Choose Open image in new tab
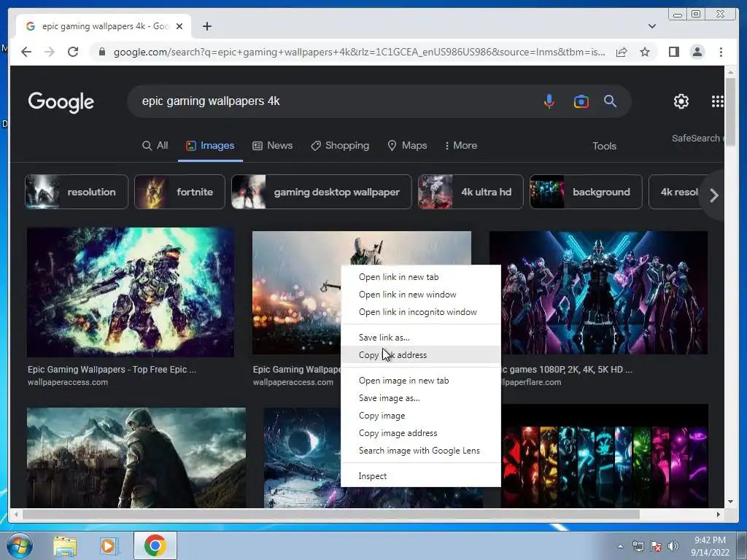 tap(421, 381)
